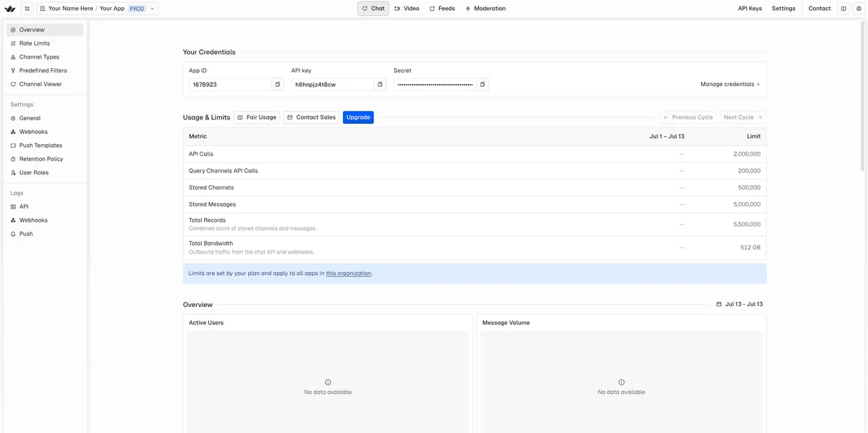This screenshot has width=868, height=433.
Task: Switch to the Feeds product tab
Action: [442, 9]
